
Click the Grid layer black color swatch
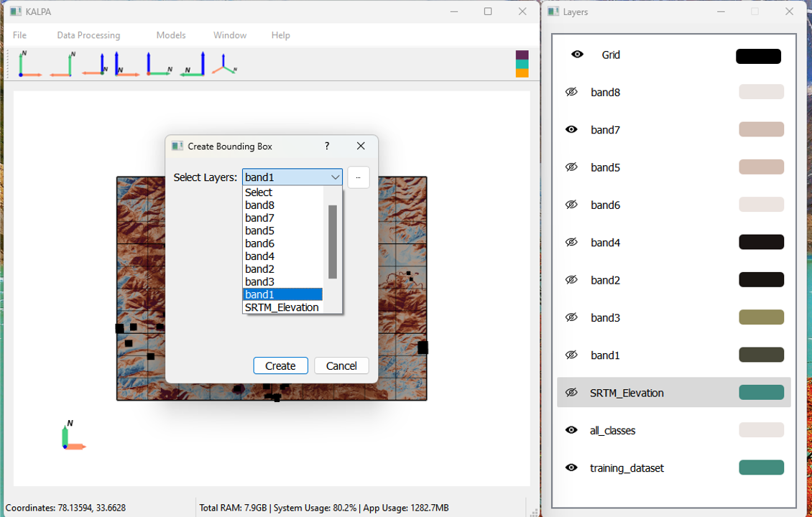click(x=758, y=56)
